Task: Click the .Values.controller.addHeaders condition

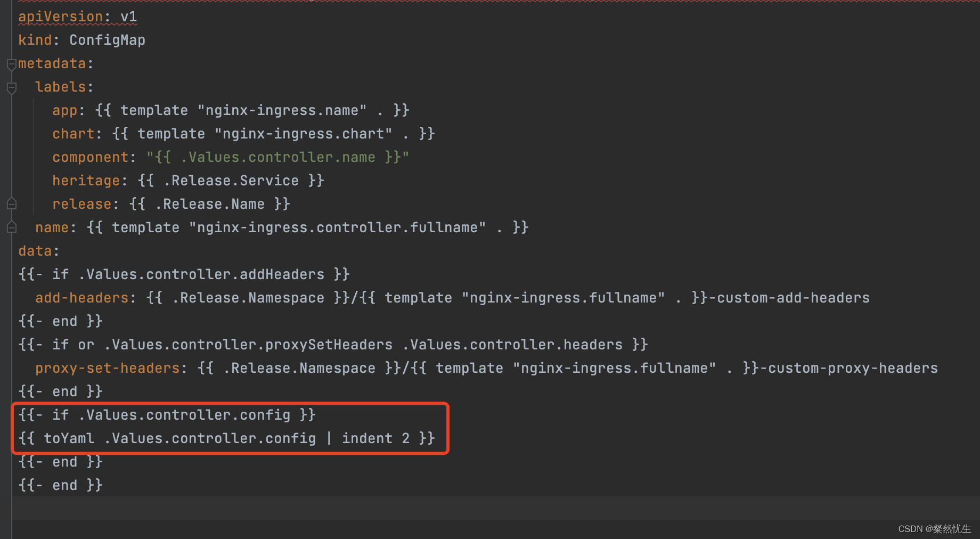Action: (201, 275)
